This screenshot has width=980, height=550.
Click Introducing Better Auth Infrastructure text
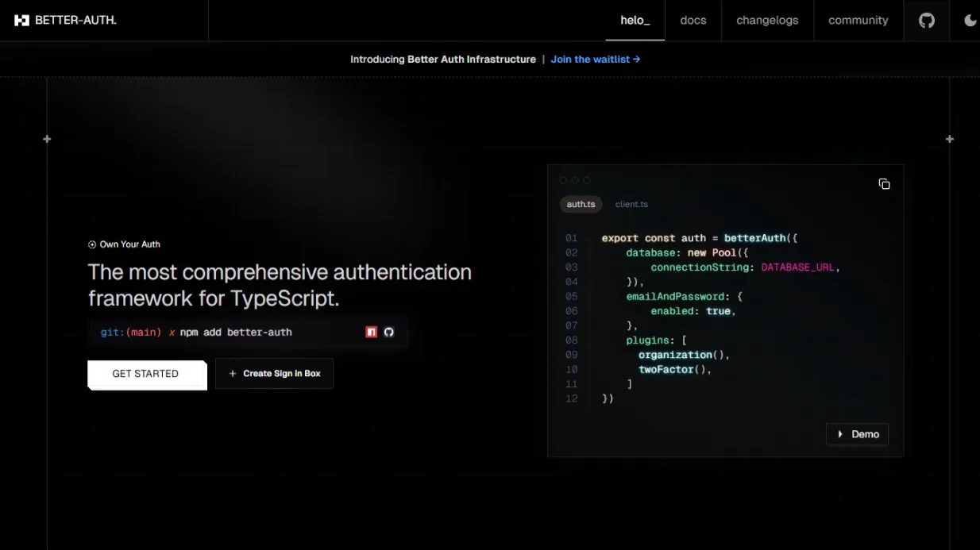coord(443,60)
